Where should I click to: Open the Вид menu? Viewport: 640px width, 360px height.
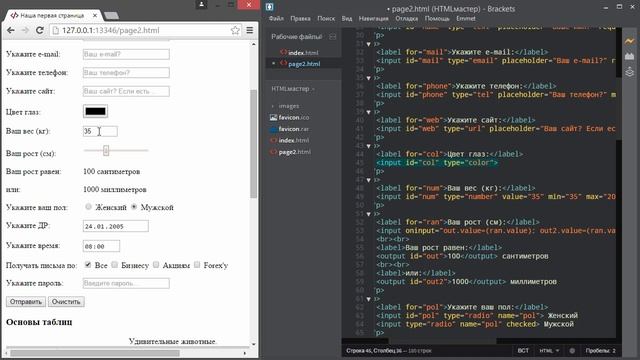click(x=347, y=18)
